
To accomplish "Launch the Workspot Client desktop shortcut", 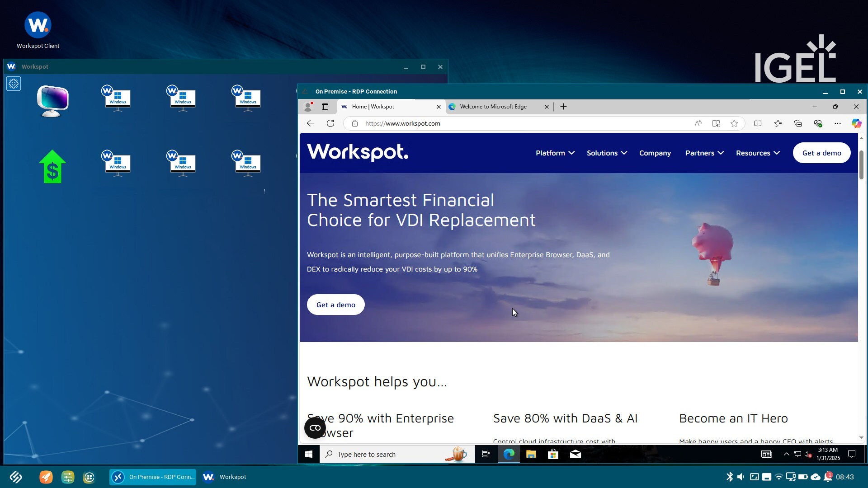I will point(38,25).
